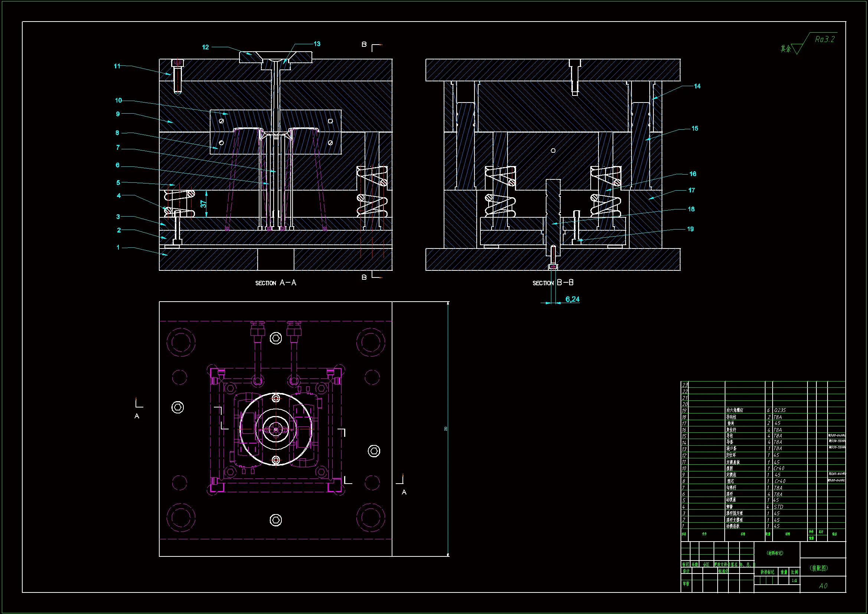868x614 pixels.
Task: Click part callout number 14
Action: [x=697, y=86]
